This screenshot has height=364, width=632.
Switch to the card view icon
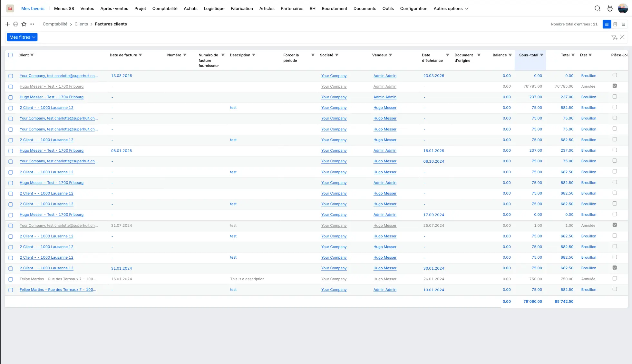tap(615, 24)
